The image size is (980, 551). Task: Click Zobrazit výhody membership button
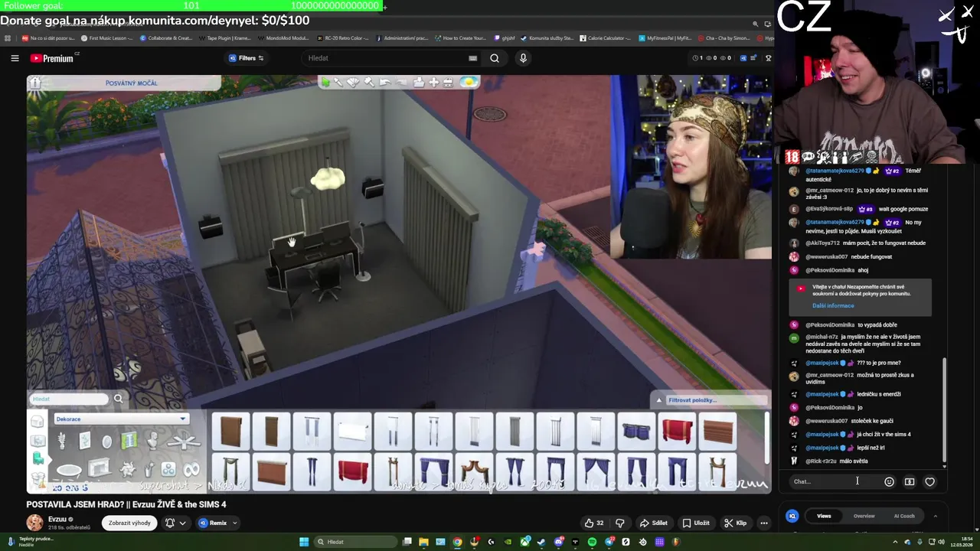tap(129, 523)
